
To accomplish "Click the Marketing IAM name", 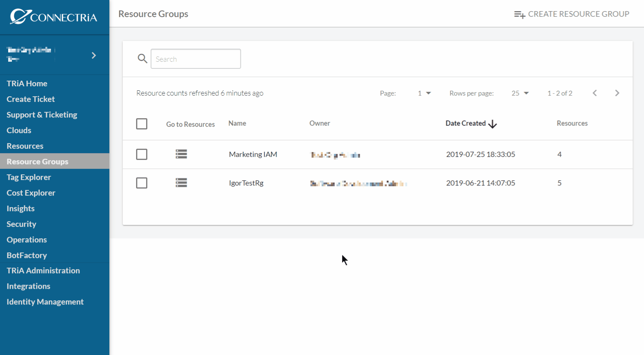I will click(x=253, y=154).
